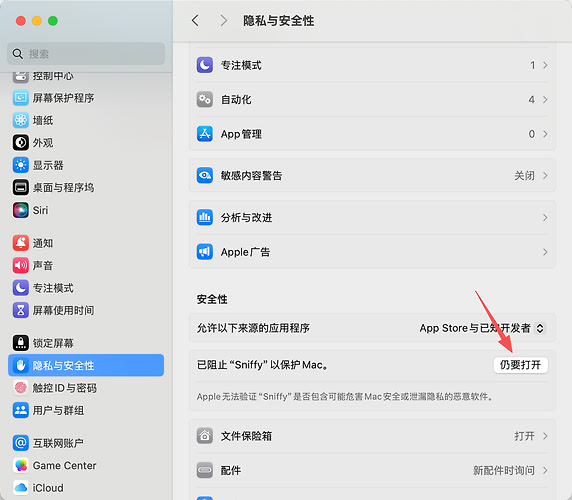Select the Appearance (外观) icon
572x500 pixels.
click(21, 143)
